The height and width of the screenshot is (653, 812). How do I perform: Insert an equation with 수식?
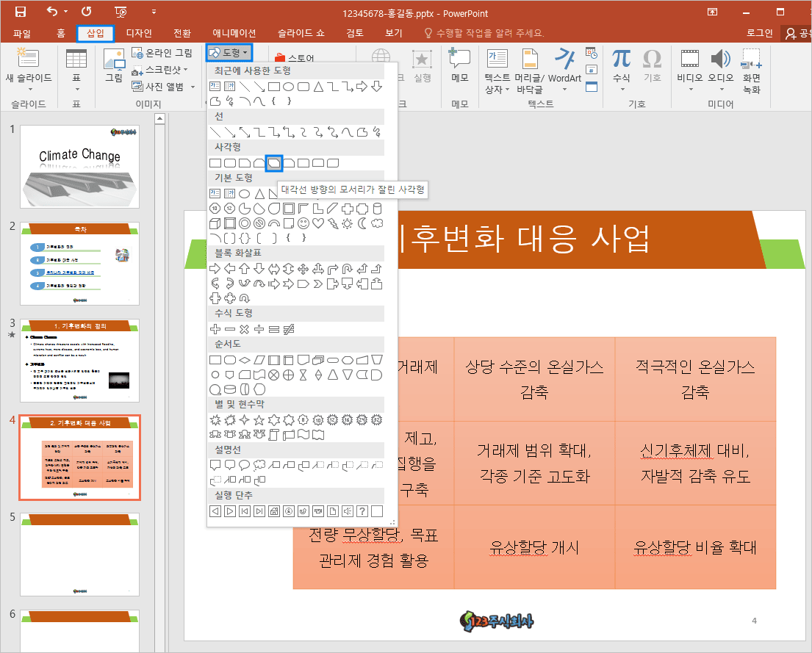pyautogui.click(x=622, y=70)
